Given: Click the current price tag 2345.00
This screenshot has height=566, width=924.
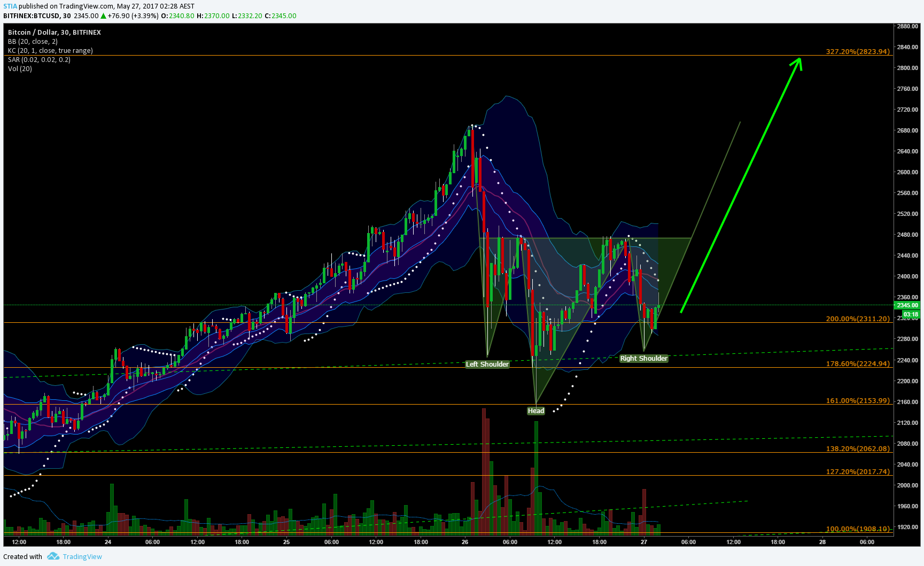Looking at the screenshot, I should pos(907,306).
